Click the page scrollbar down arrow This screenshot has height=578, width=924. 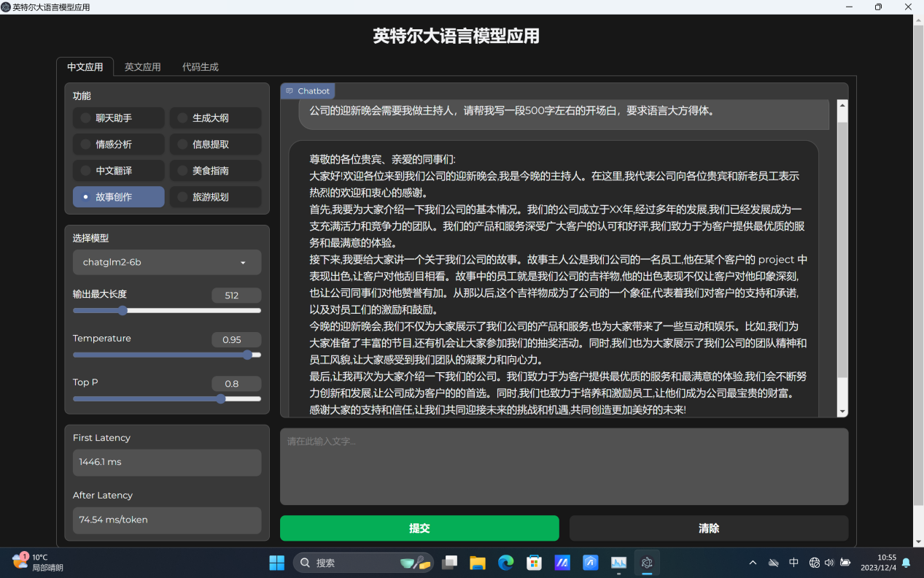[918, 542]
